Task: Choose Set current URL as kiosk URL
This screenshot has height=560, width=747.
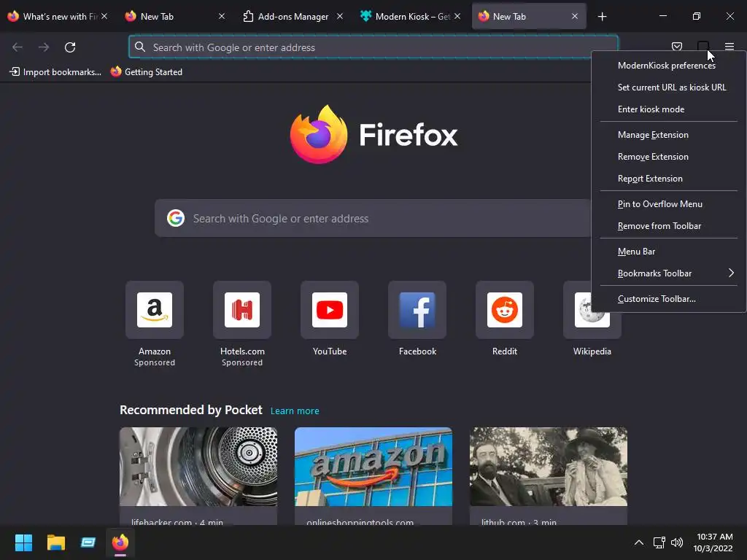Action: tap(669, 87)
